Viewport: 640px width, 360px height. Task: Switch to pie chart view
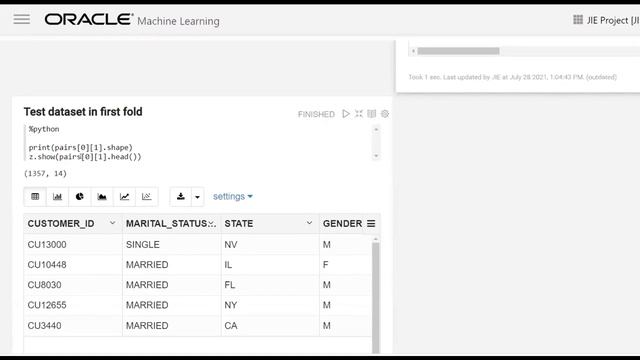80,197
